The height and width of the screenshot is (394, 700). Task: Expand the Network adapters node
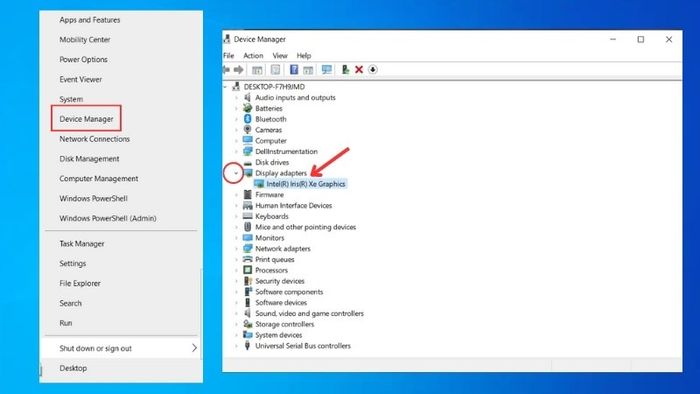pos(236,249)
